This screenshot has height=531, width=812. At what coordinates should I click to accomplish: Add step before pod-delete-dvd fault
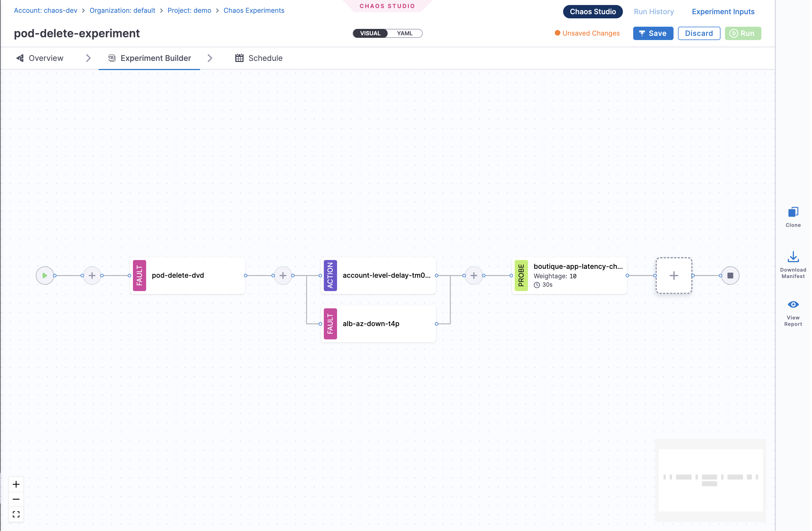click(92, 276)
